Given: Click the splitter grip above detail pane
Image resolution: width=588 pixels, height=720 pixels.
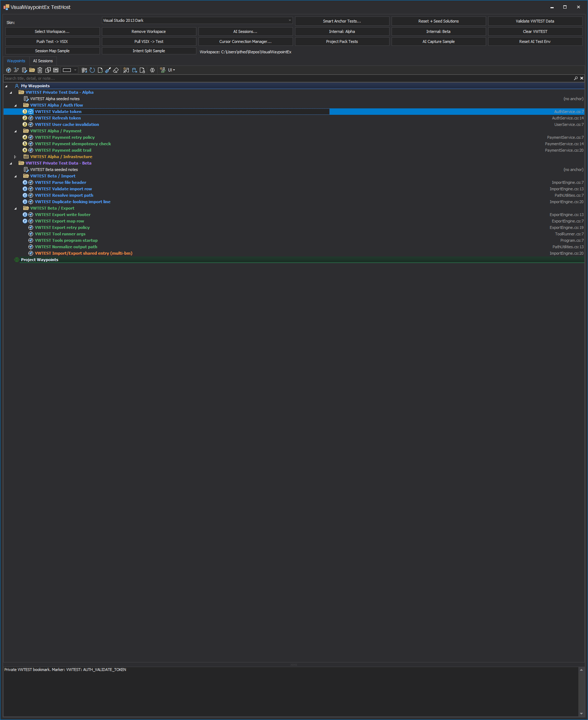Looking at the screenshot, I should 294,665.
